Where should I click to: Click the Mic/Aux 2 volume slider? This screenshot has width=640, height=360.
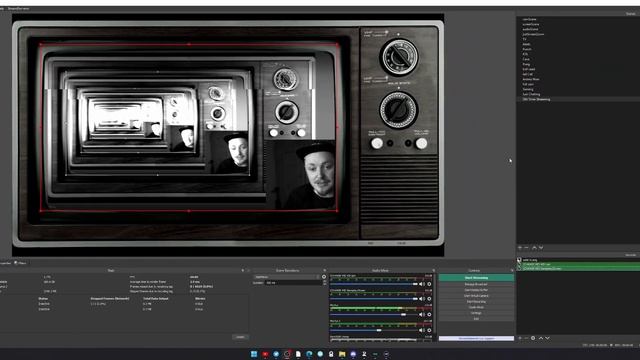pyautogui.click(x=374, y=330)
